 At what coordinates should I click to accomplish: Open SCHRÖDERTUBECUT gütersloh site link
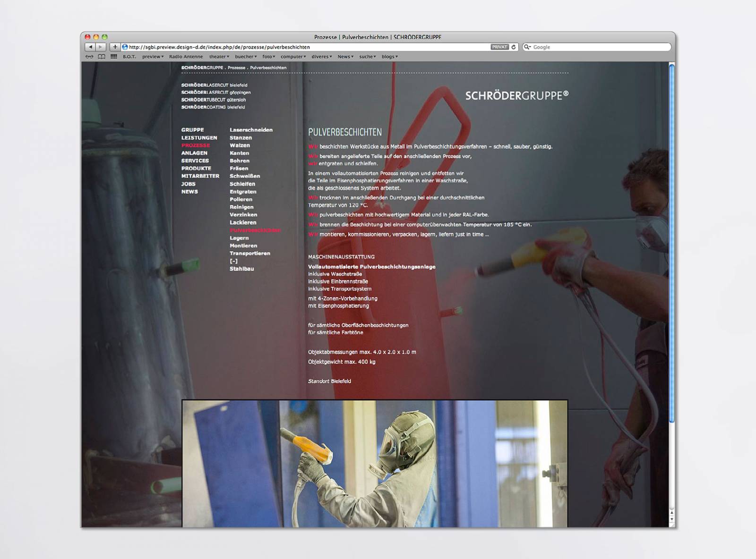click(x=214, y=100)
